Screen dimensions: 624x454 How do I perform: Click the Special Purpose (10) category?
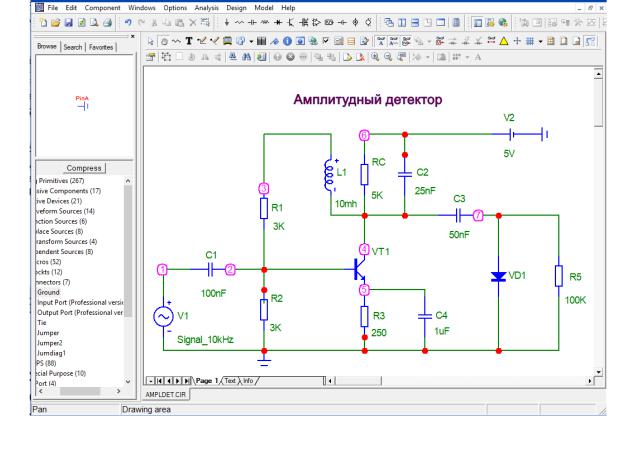[x=61, y=374]
